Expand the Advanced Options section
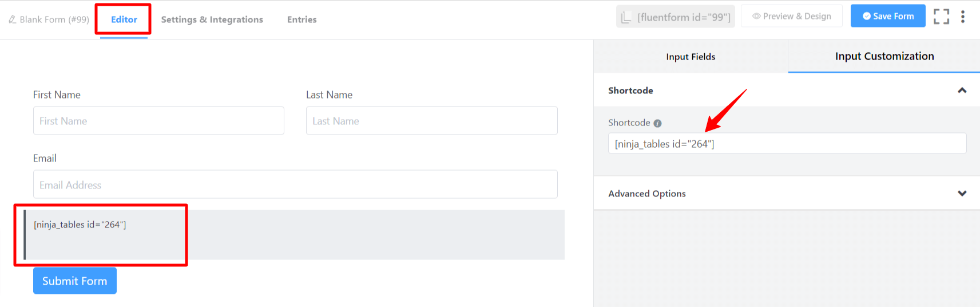 click(x=962, y=194)
